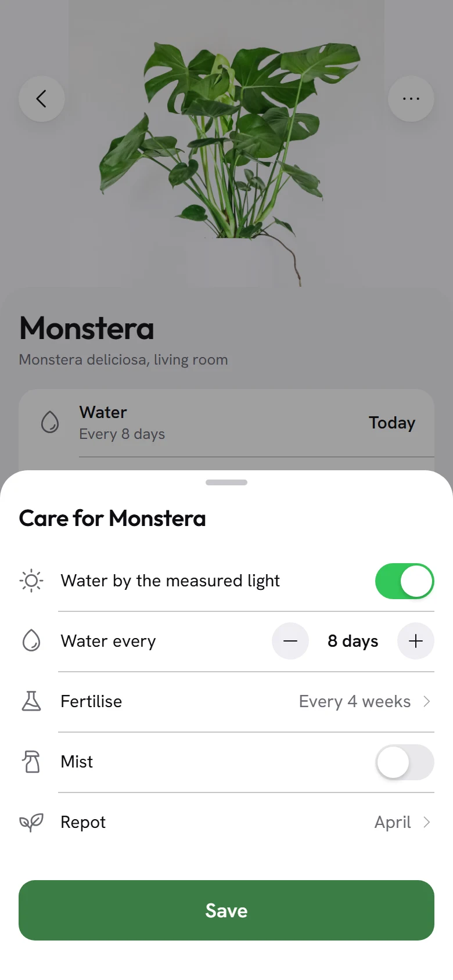
Task: Increase watering interval with plus button
Action: pos(416,641)
